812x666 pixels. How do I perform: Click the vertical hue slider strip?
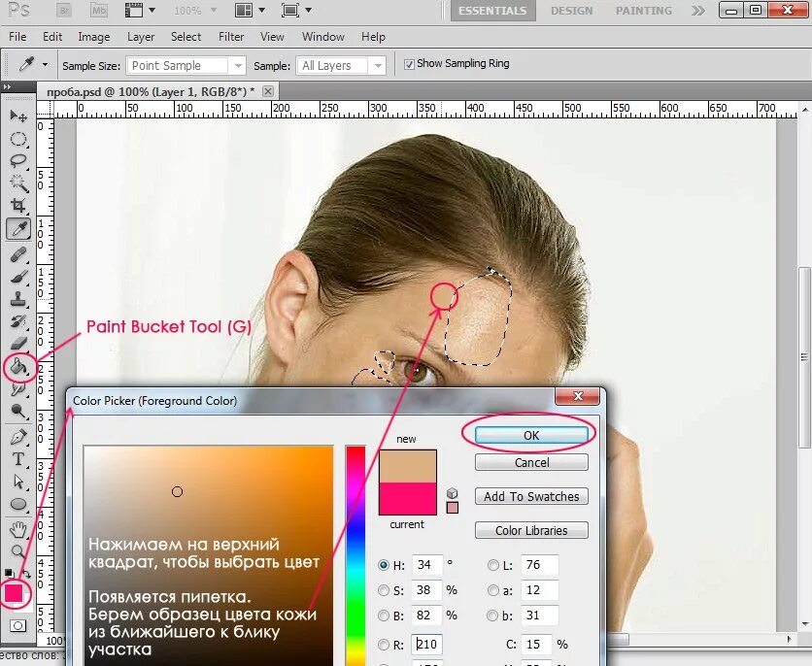tap(355, 555)
